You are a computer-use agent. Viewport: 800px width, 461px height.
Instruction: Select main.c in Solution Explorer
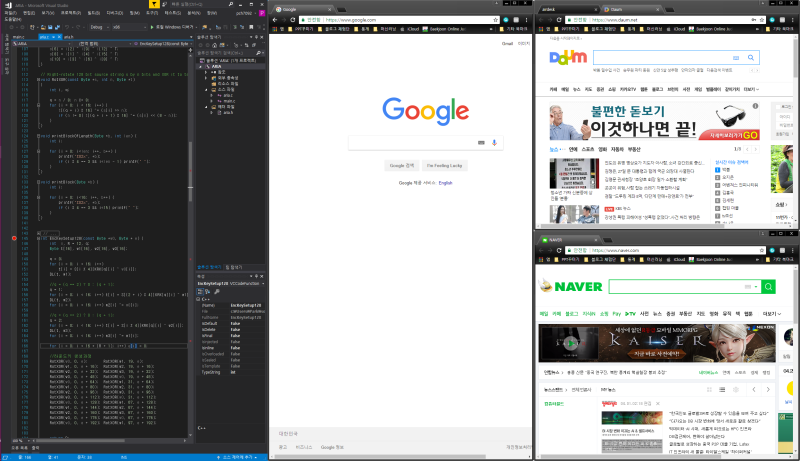[229, 101]
